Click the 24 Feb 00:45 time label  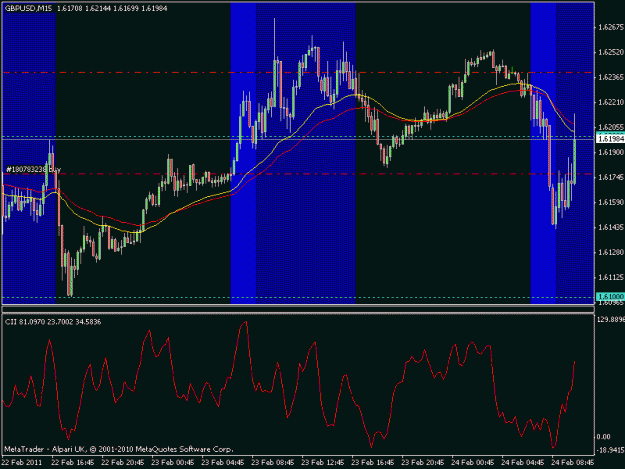point(472,463)
